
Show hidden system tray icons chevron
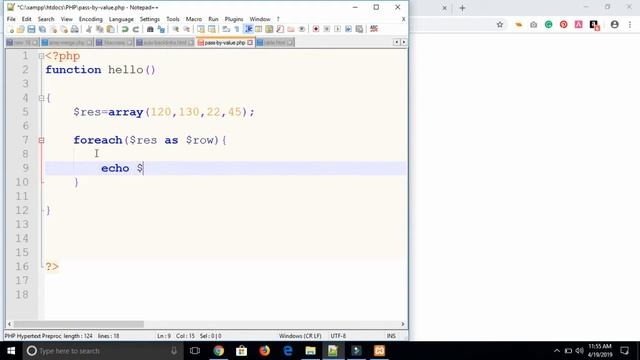[557, 351]
